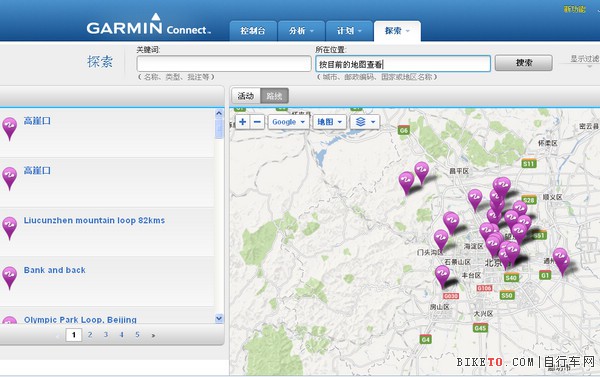
Task: Open the 地图 map type dropdown
Action: 330,122
